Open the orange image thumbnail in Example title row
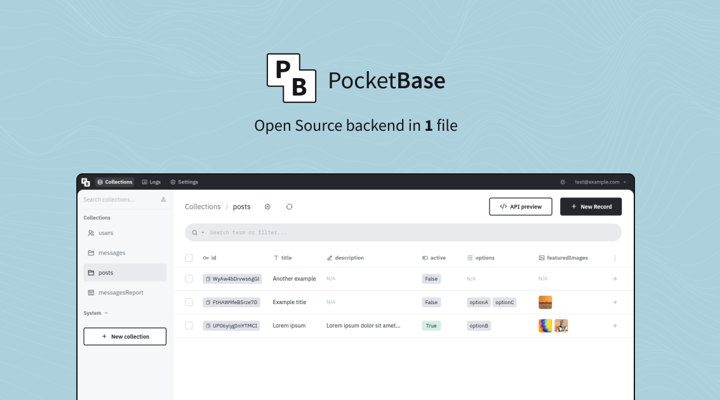This screenshot has width=720, height=400. coord(545,302)
